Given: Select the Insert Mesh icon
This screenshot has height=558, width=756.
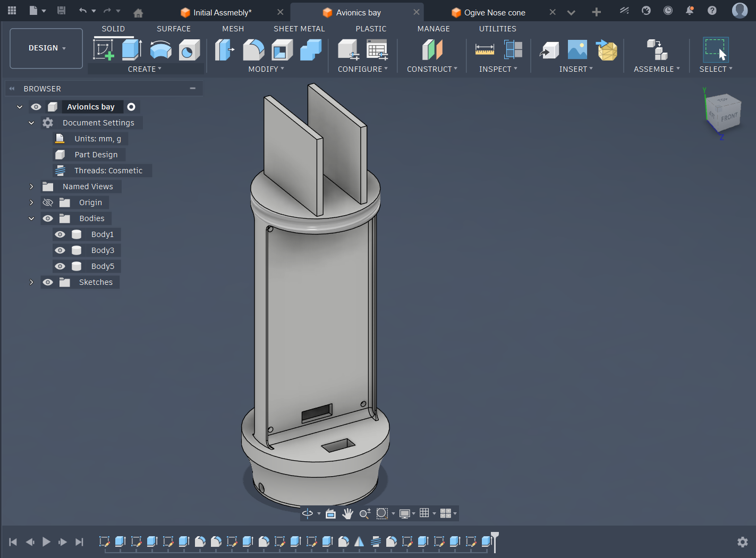Looking at the screenshot, I should pos(607,50).
